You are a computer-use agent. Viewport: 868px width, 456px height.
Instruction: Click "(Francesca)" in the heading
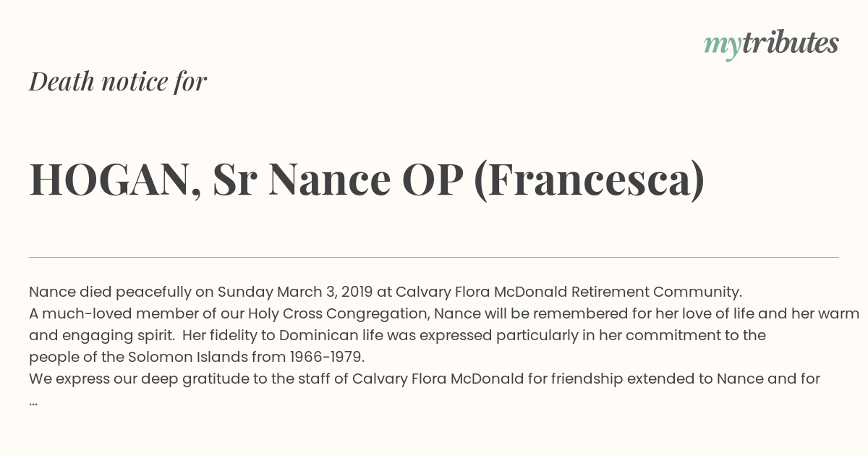pyautogui.click(x=589, y=180)
